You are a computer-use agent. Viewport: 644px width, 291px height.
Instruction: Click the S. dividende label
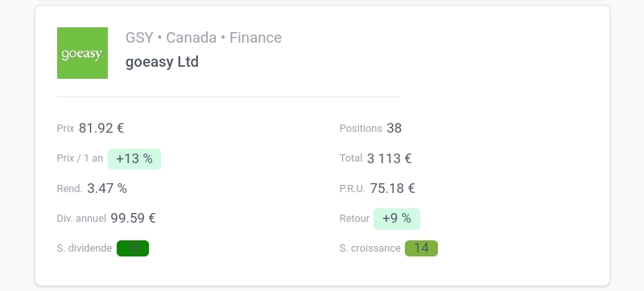pos(85,248)
